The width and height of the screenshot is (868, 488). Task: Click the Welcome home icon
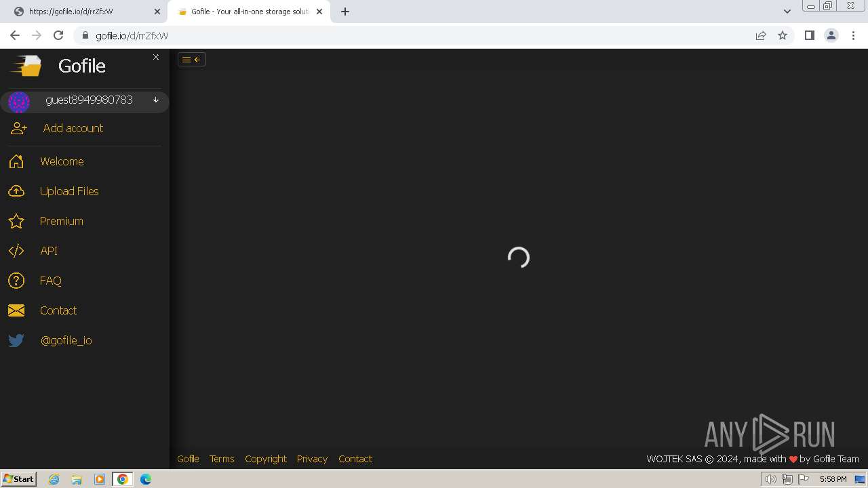pos(16,161)
